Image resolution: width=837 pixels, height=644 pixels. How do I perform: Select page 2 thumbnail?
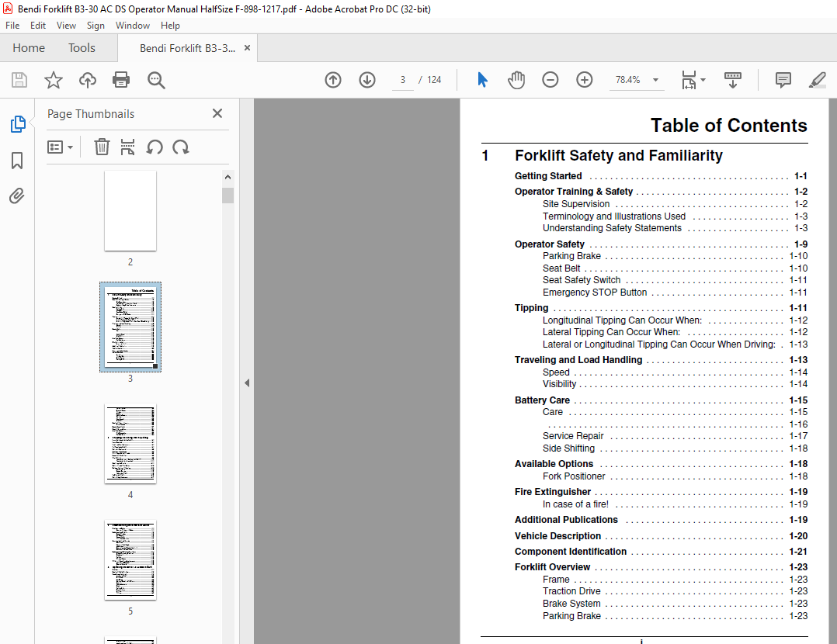[x=130, y=210]
